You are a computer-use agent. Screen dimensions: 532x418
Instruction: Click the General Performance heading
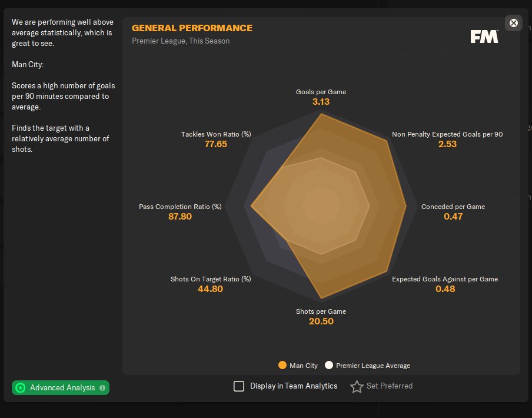(192, 28)
